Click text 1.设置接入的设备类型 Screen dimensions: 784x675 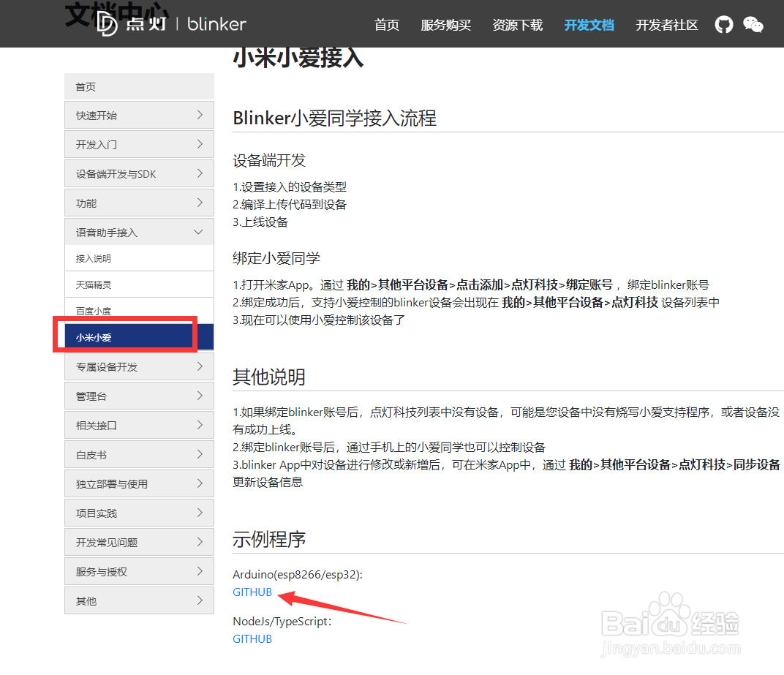tap(290, 187)
